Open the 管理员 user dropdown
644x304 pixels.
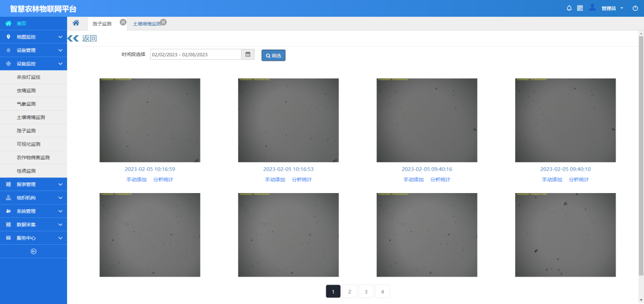(x=612, y=9)
